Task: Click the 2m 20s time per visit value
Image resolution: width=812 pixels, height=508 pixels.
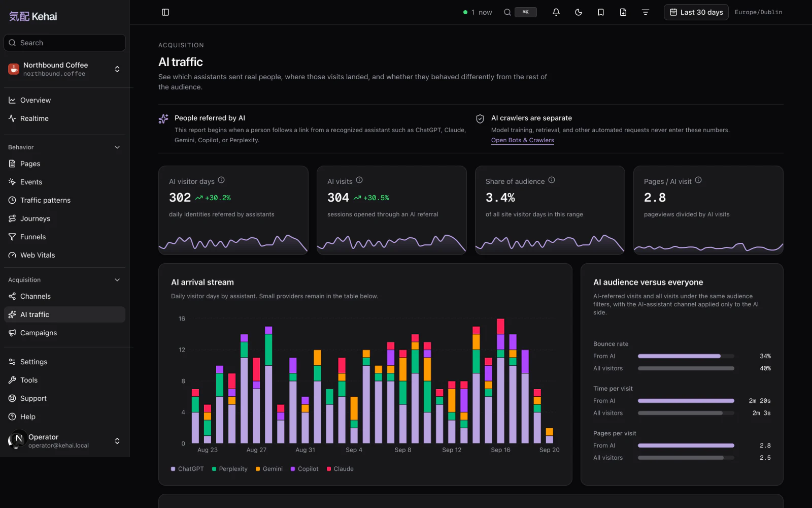Action: click(x=760, y=401)
